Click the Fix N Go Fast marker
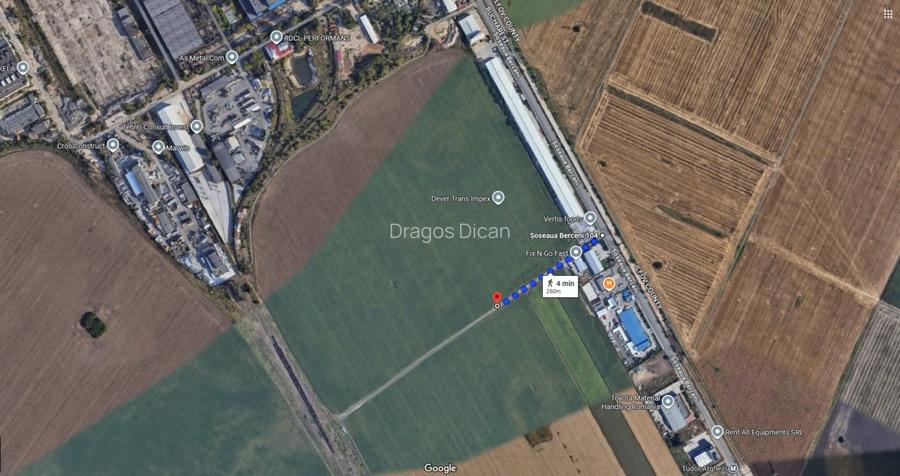The height and width of the screenshot is (476, 900). click(x=576, y=253)
